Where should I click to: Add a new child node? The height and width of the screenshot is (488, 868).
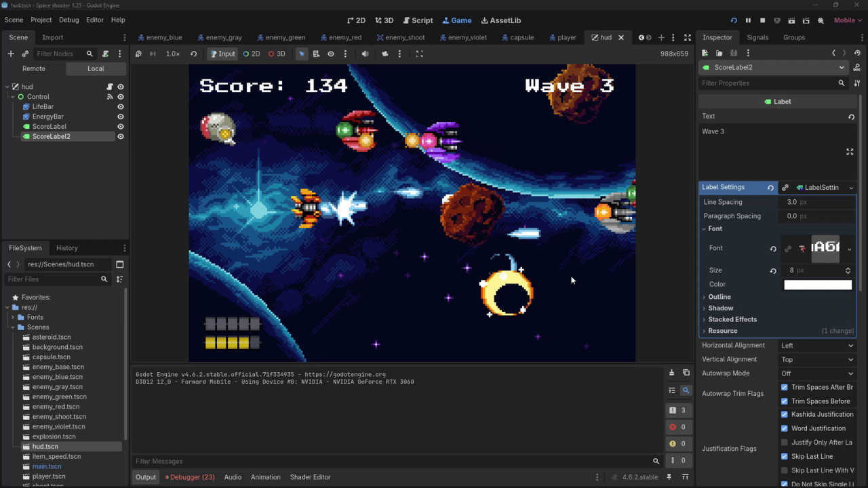click(11, 54)
